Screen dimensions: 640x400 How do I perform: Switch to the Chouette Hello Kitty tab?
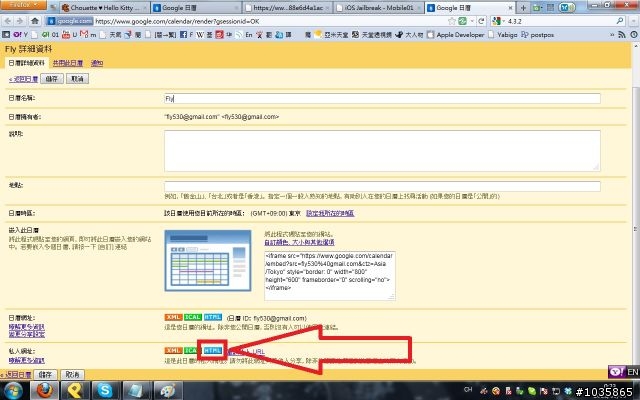(104, 8)
